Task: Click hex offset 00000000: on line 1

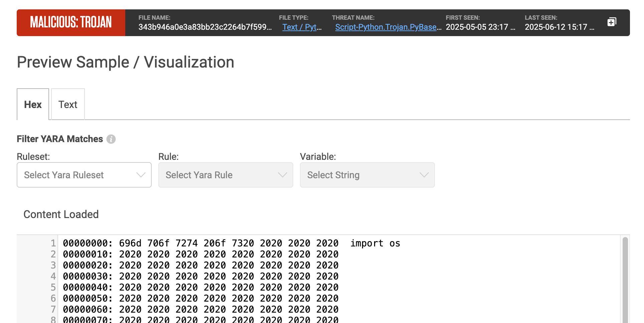Action: tap(88, 243)
